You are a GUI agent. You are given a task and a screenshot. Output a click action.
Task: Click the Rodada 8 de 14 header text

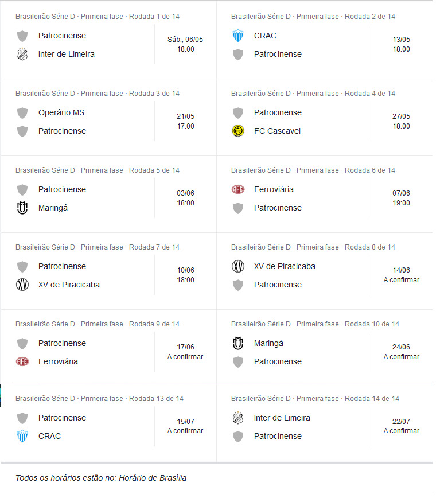tap(370, 247)
